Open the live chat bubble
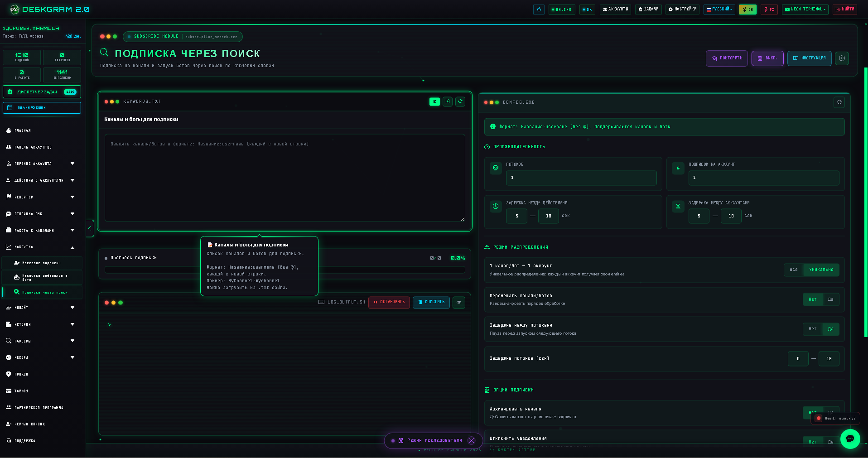 tap(850, 439)
